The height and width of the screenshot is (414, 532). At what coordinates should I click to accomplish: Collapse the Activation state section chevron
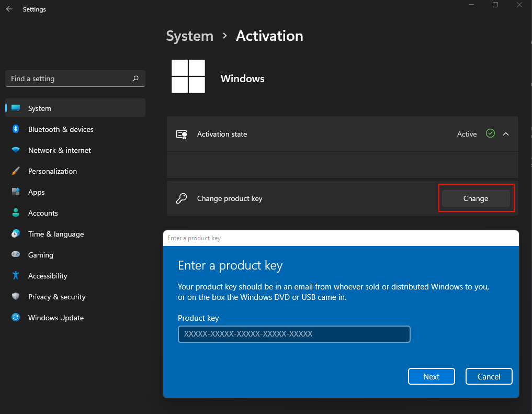click(506, 134)
